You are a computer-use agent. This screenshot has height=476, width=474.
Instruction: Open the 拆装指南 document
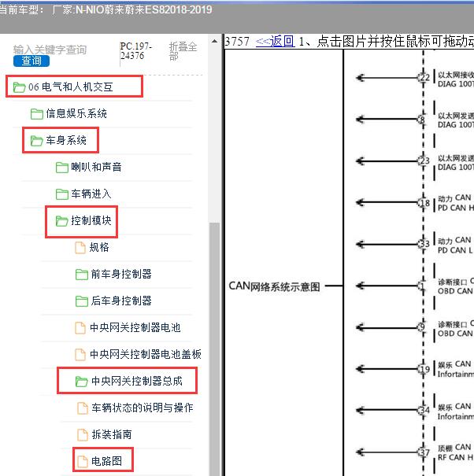coord(112,434)
